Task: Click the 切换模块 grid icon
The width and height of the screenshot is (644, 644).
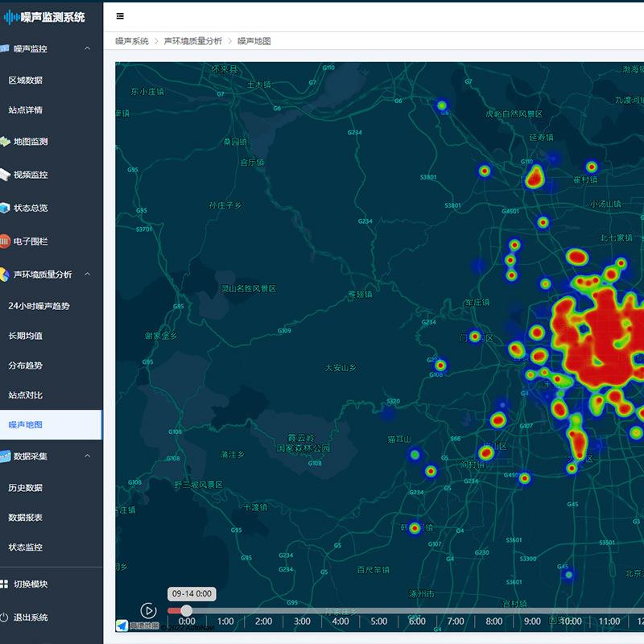Action: click(x=4, y=584)
